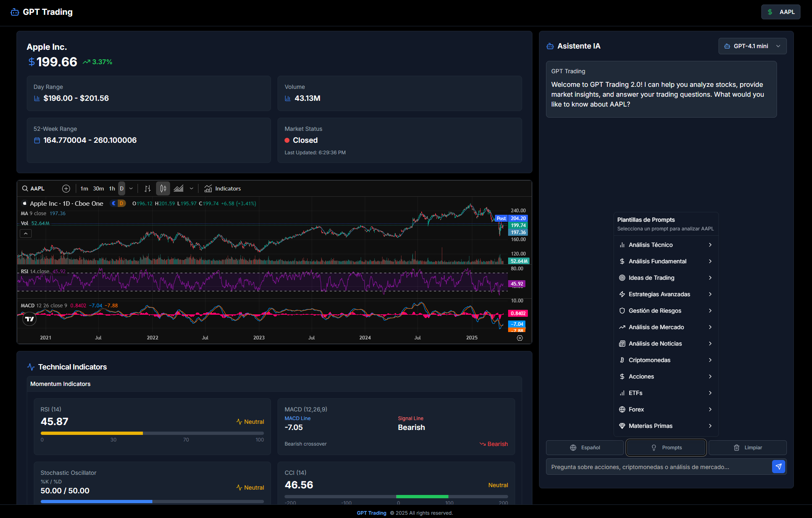This screenshot has height=518, width=812.
Task: Click the RSI gauge bar in Momentum Indicators
Action: tap(152, 433)
